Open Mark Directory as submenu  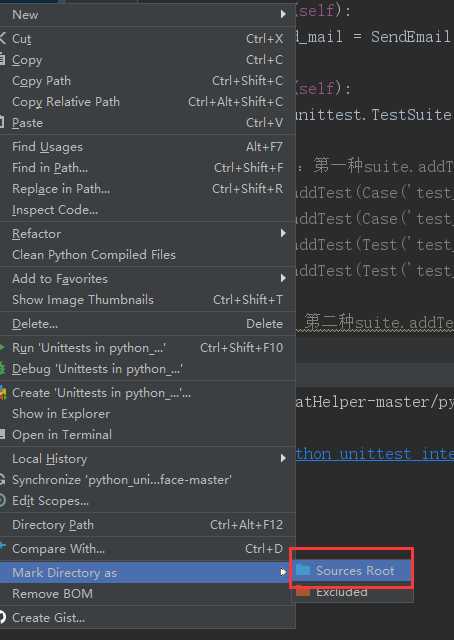click(x=147, y=573)
